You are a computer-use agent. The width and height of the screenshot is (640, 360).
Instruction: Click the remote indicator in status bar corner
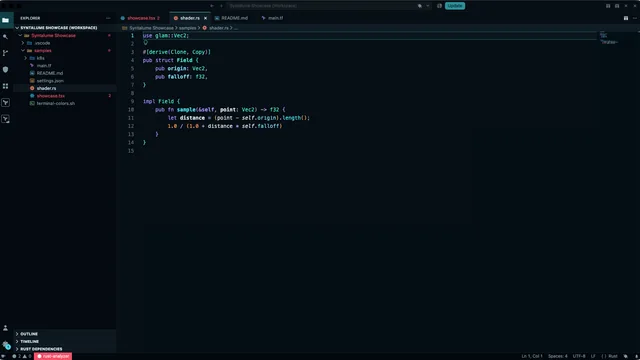[x=4, y=356]
